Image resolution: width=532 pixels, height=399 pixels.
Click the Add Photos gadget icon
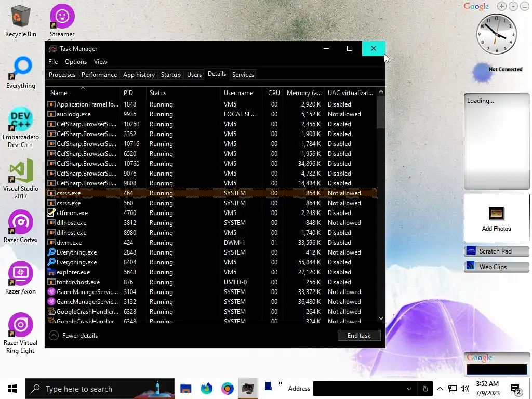point(496,214)
